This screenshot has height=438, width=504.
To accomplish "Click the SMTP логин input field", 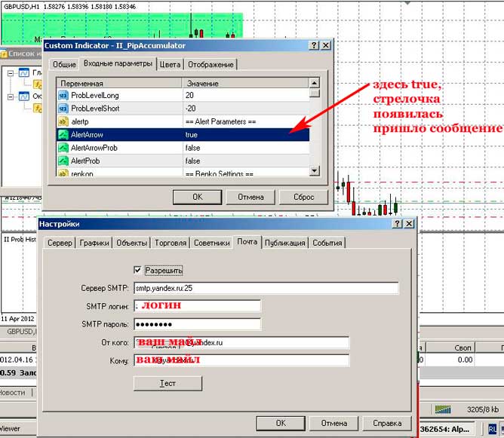I will pos(198,306).
